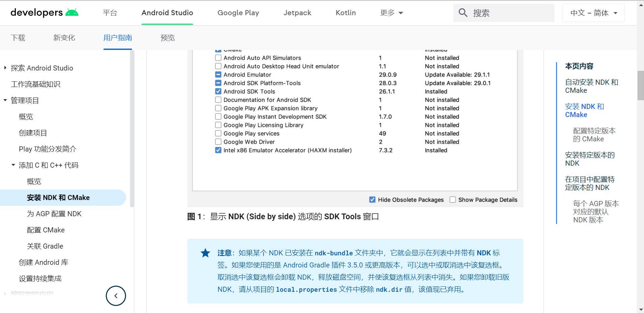
Task: Open 概览 under 添加 C 和 C++ 代码
Action: click(34, 181)
